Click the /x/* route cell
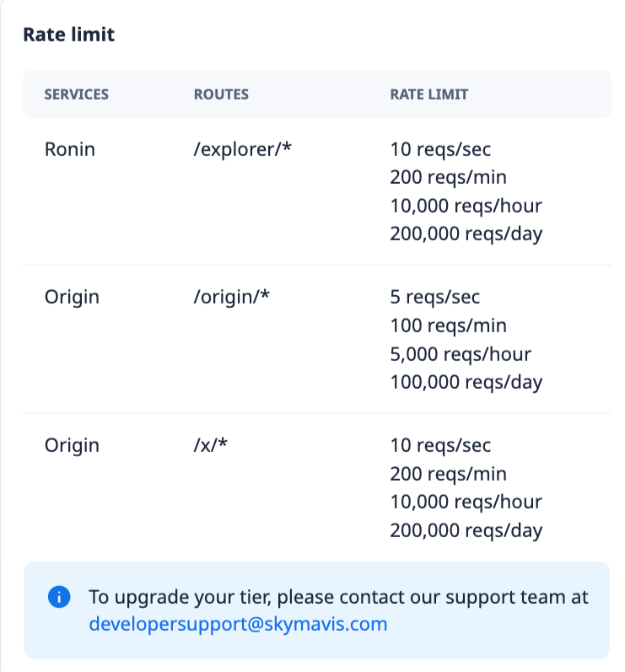This screenshot has width=625, height=672. pos(211,445)
